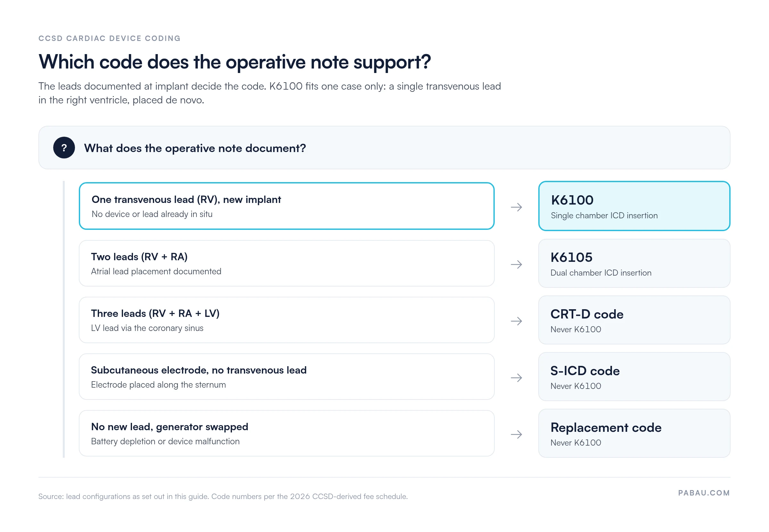Pick the No new lead, generator swapped card
Image resolution: width=769 pixels, height=532 pixels.
pos(286,433)
